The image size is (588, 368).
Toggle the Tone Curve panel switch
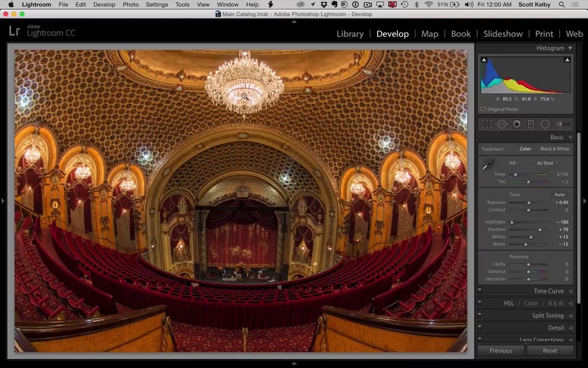pyautogui.click(x=480, y=291)
